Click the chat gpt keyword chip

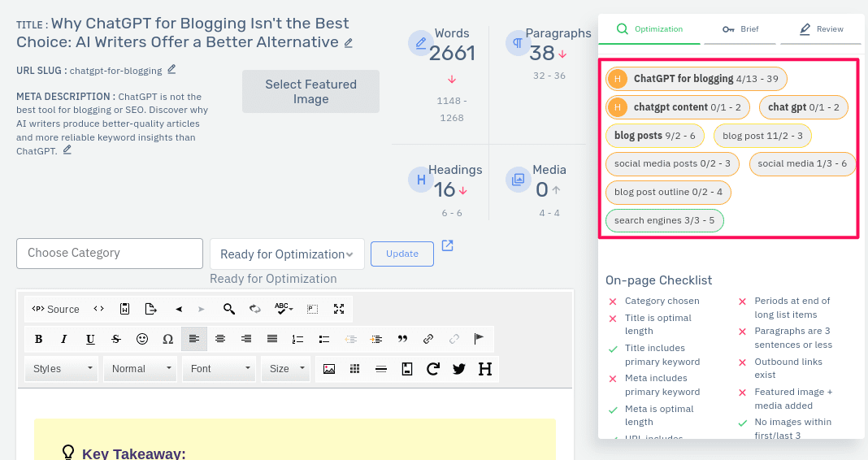point(803,106)
